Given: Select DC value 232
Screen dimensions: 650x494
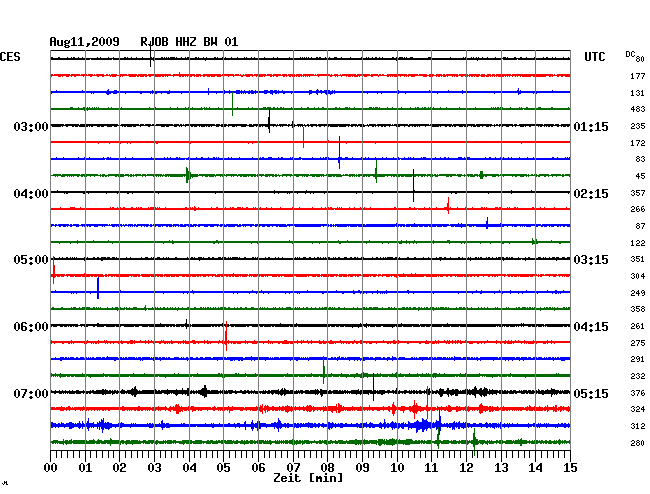Looking at the screenshot, I should point(638,376).
